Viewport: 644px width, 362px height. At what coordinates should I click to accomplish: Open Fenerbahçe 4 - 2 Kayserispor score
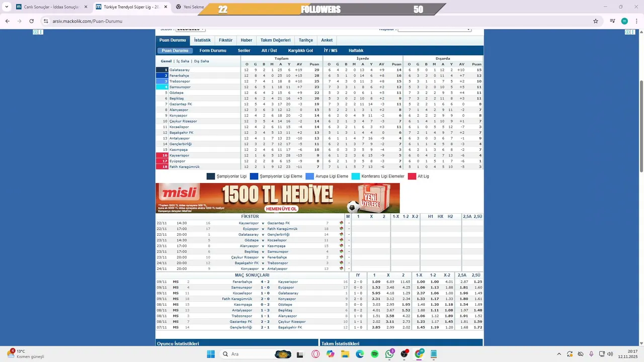tap(265, 282)
